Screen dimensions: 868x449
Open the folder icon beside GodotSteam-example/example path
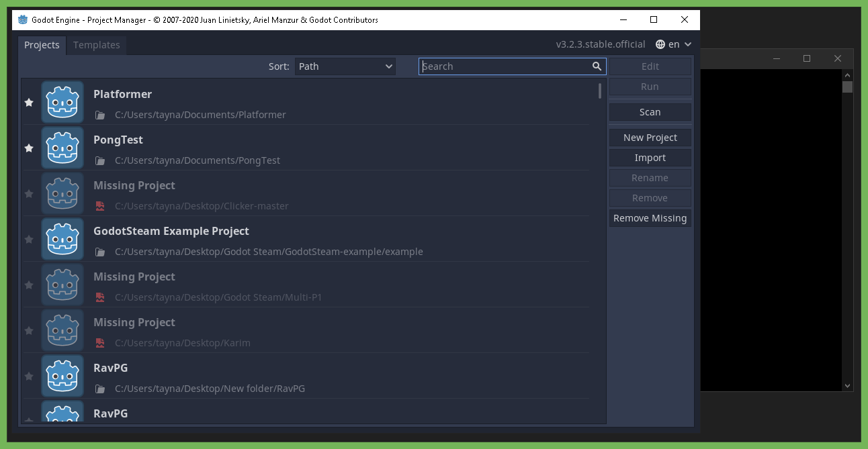[x=100, y=252]
